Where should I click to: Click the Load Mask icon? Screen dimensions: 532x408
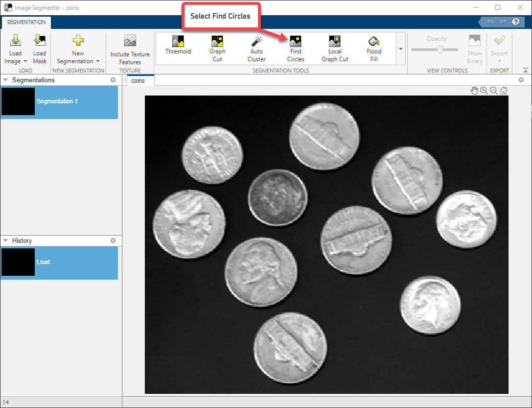[40, 49]
